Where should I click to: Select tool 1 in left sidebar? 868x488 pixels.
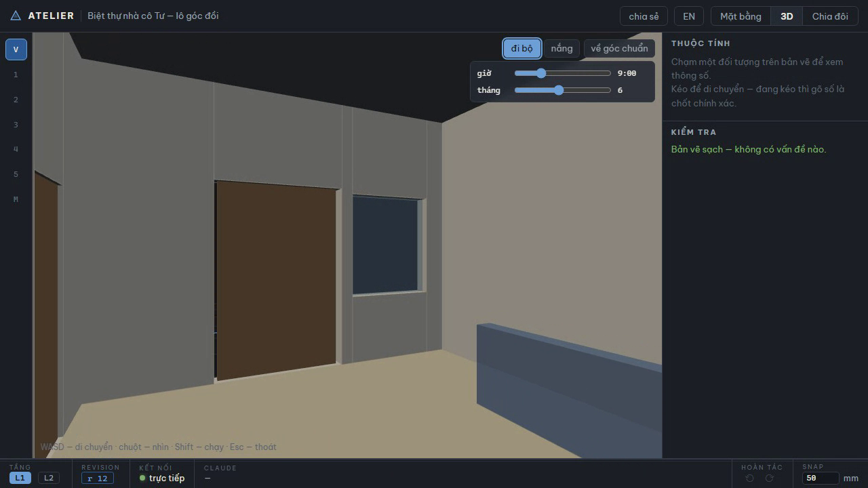[16, 75]
